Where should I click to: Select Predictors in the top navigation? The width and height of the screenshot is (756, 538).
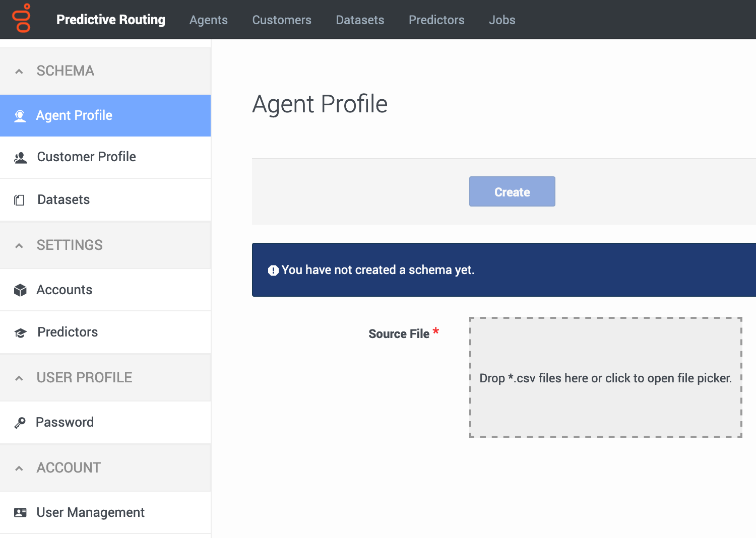pos(436,20)
